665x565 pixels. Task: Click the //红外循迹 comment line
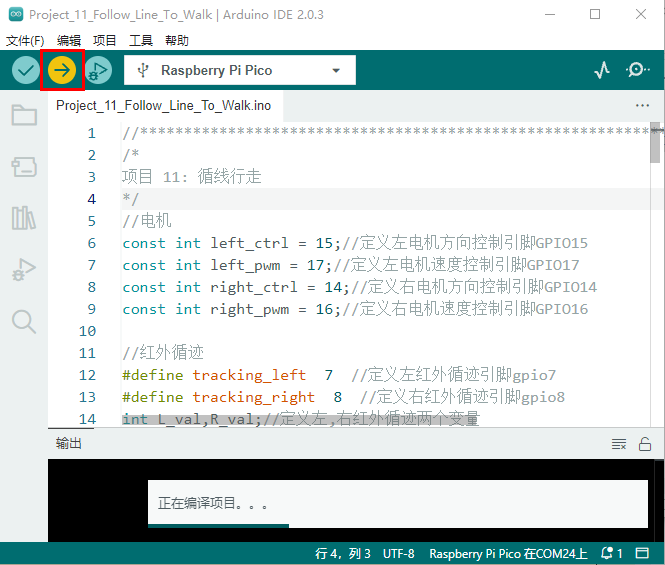coord(163,353)
